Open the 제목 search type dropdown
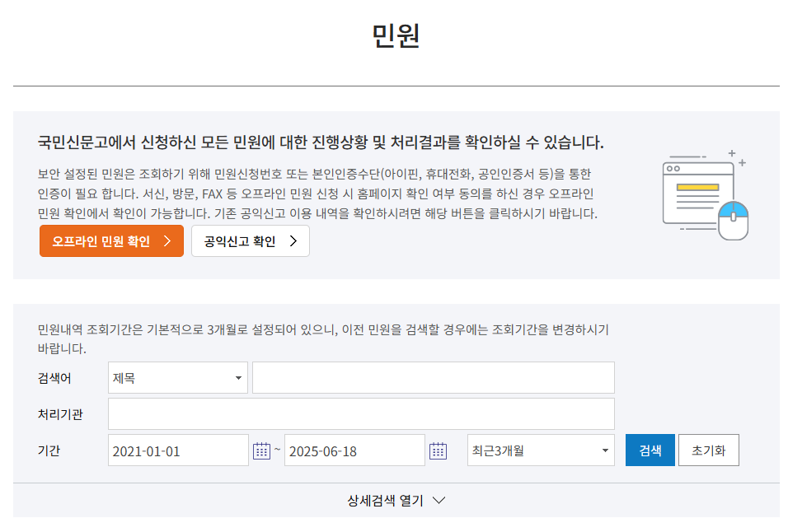The height and width of the screenshot is (532, 788). (178, 377)
